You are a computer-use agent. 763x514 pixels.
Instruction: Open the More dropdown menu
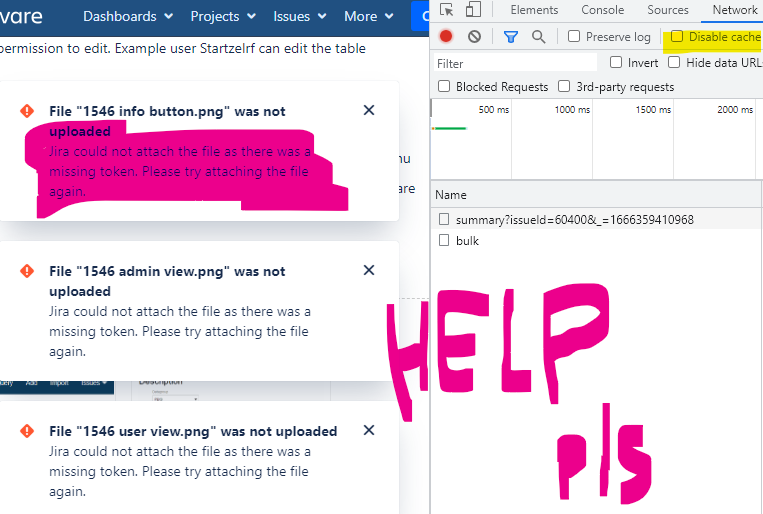click(368, 17)
